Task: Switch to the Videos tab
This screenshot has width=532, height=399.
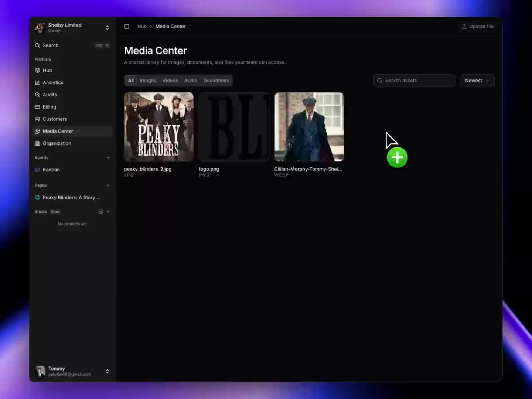Action: (x=170, y=81)
